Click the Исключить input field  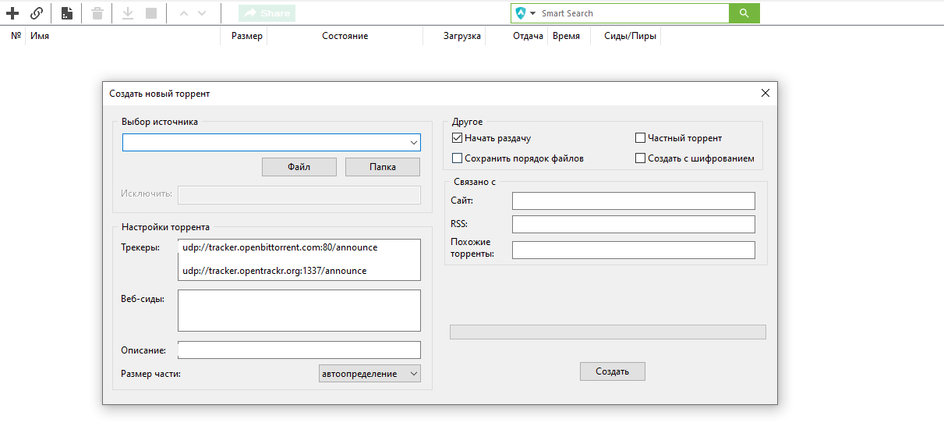coord(299,194)
